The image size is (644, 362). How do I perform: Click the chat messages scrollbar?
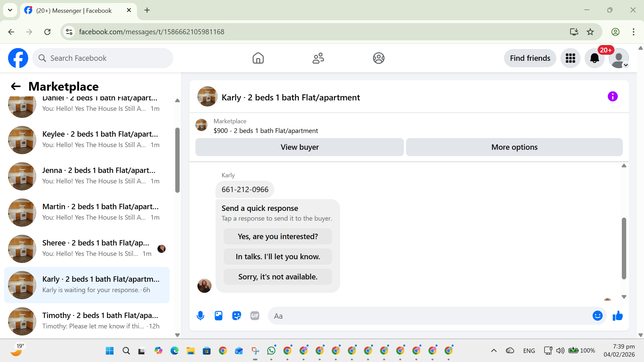point(624,248)
